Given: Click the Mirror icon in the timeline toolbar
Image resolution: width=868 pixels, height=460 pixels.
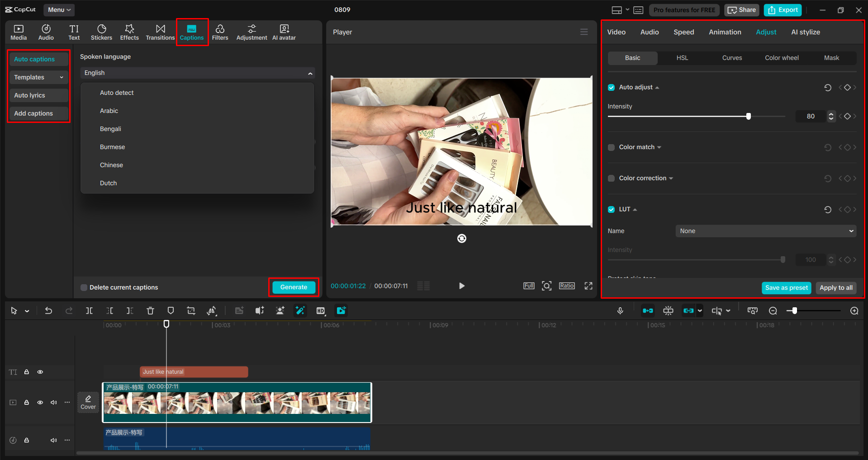Looking at the screenshot, I should [x=212, y=310].
